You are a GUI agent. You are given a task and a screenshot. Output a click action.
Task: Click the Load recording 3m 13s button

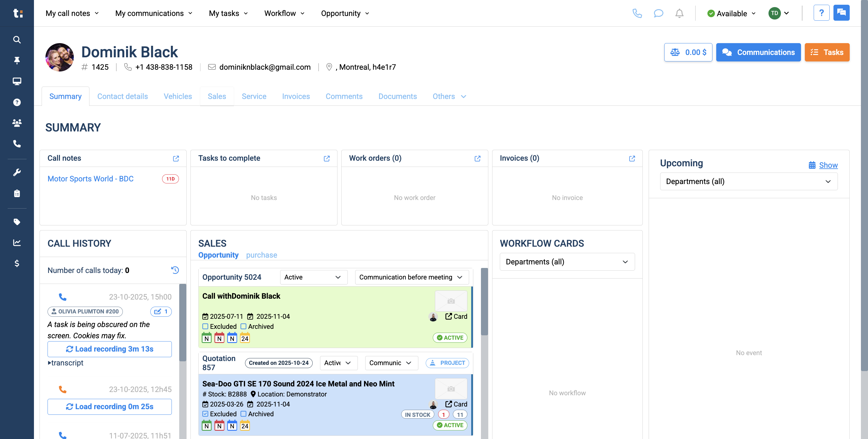point(110,349)
